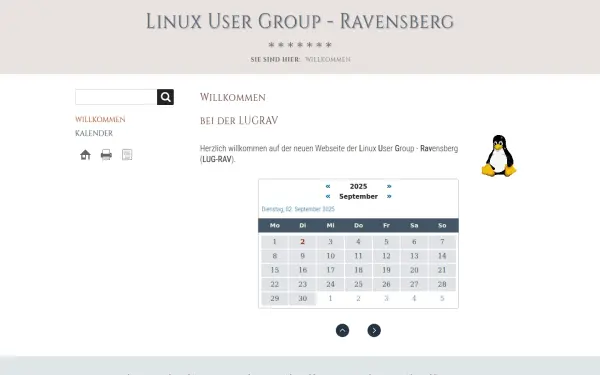This screenshot has height=375, width=600.
Task: Select calendar day 29
Action: point(275,298)
